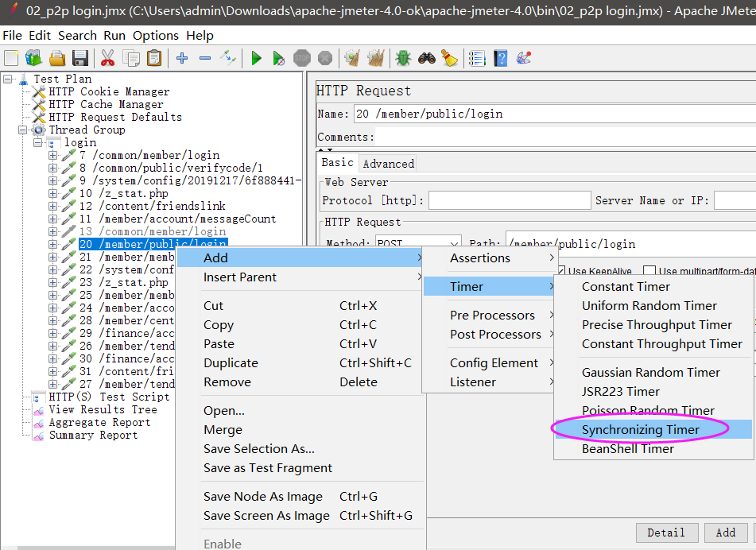Click the Comments input field
Viewport: 756px width, 550px height.
tap(565, 137)
